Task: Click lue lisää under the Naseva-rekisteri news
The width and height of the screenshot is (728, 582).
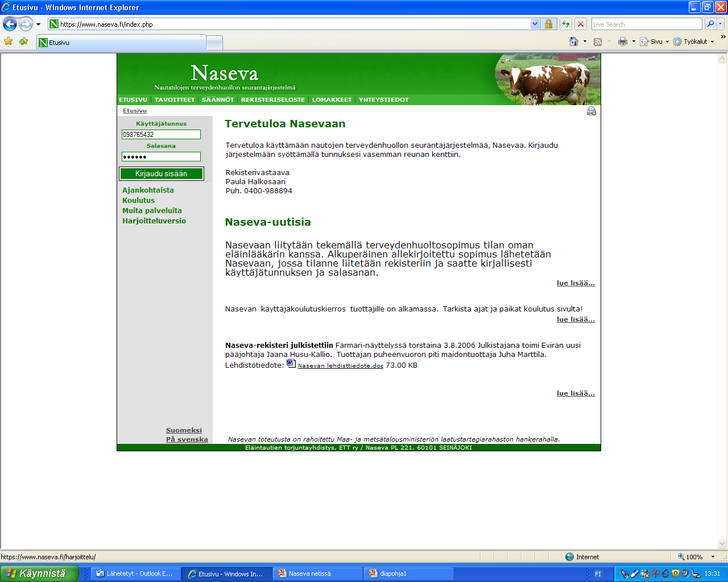Action: click(x=576, y=393)
